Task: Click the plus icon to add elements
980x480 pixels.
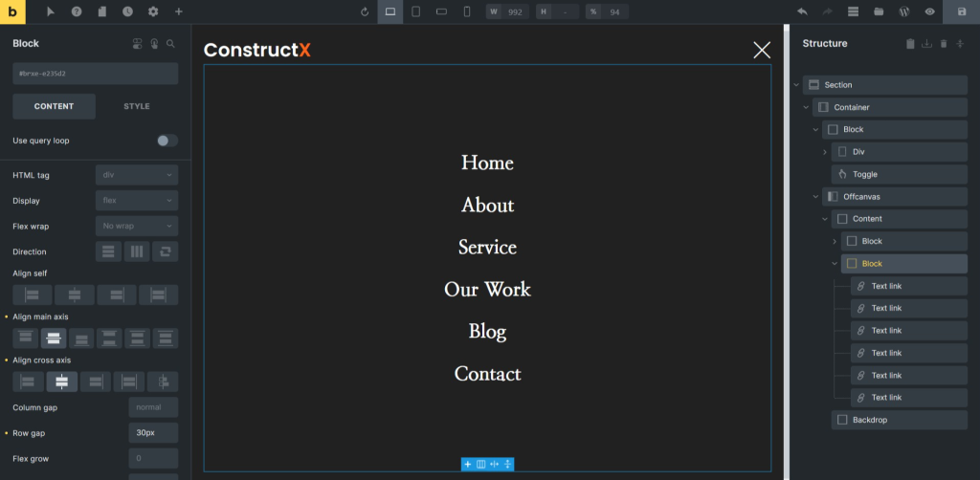Action: (179, 11)
